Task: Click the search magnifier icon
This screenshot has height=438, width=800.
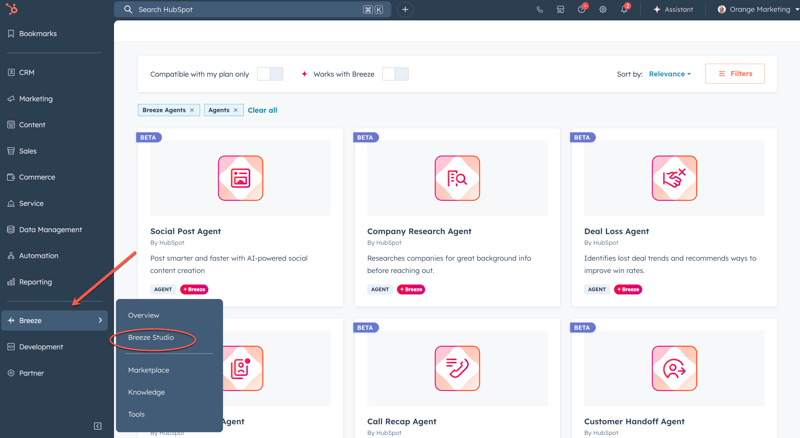Action: [128, 9]
